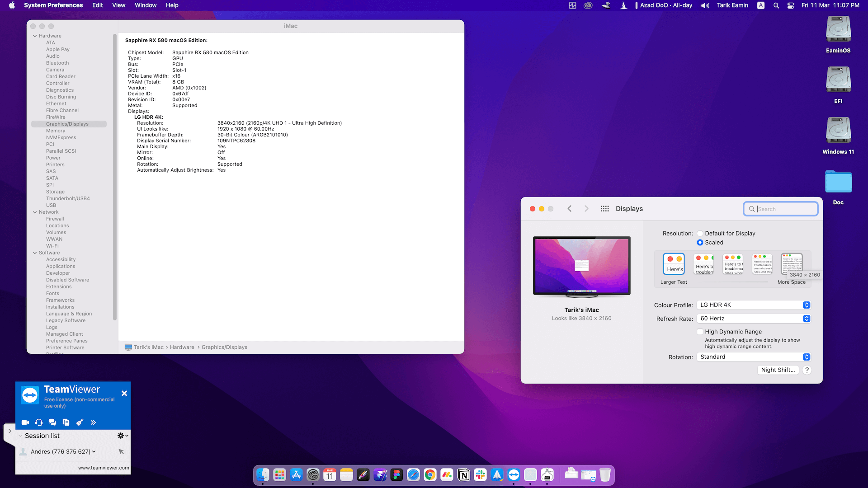This screenshot has height=488, width=868.
Task: Collapse the Hardware section in sidebar
Action: click(35, 36)
